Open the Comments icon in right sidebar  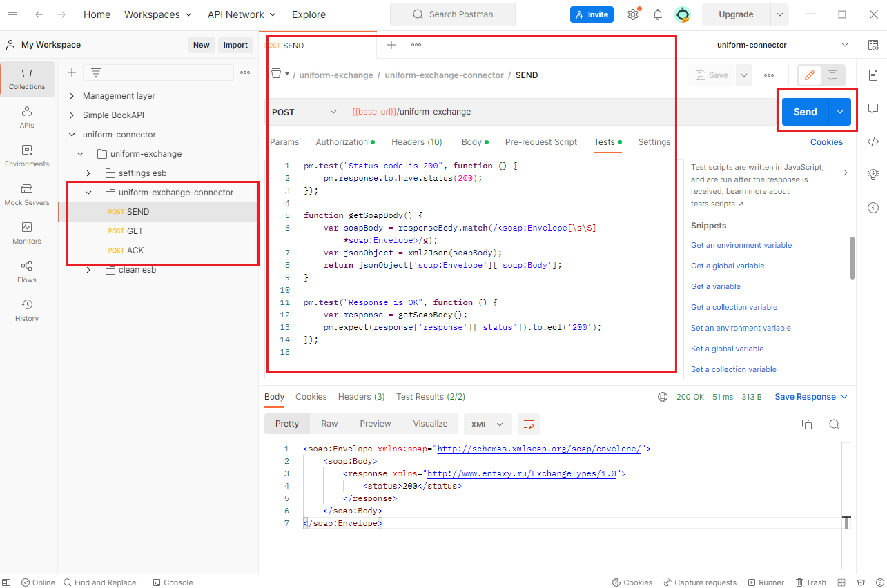(873, 108)
